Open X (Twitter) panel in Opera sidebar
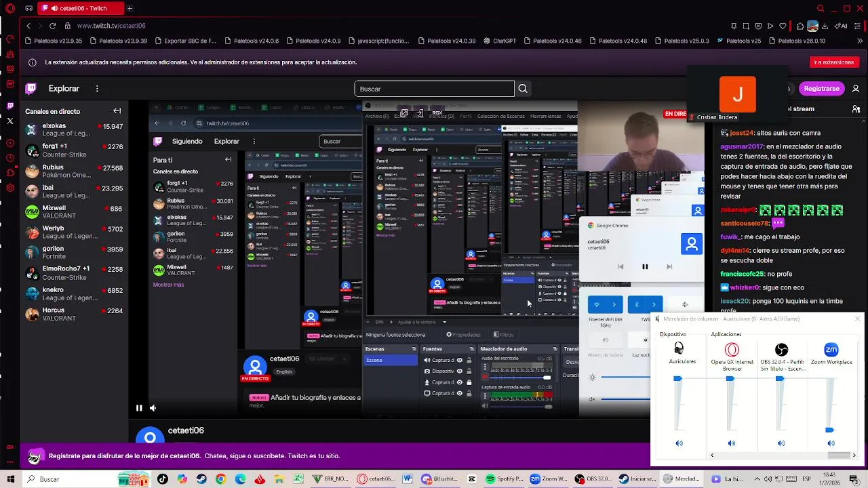The width and height of the screenshot is (868, 488). click(x=10, y=121)
